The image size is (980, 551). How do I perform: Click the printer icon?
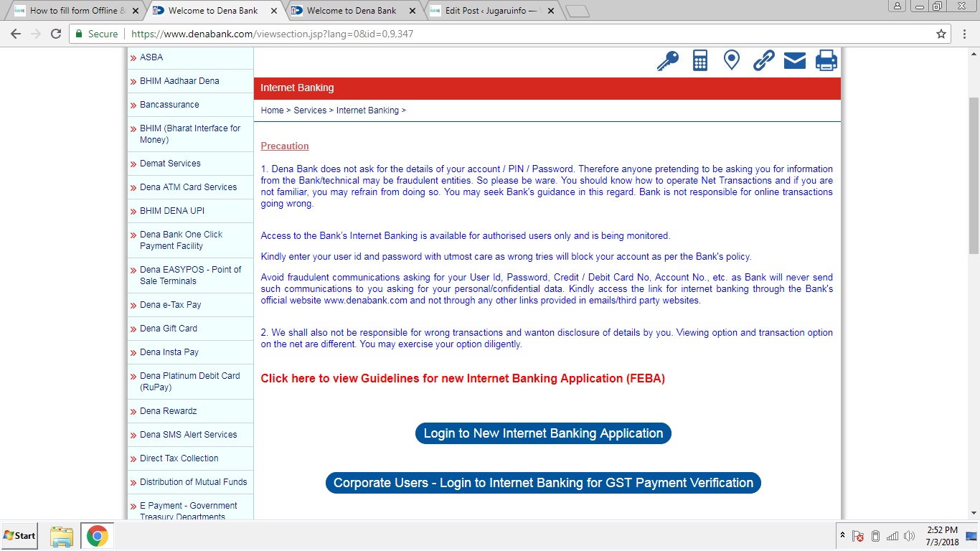coord(826,61)
